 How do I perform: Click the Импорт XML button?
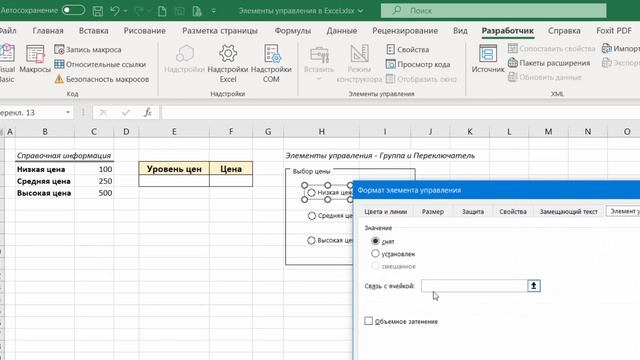(620, 49)
